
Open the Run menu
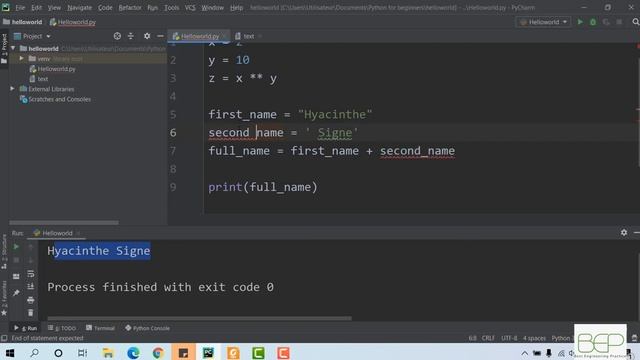point(152,8)
